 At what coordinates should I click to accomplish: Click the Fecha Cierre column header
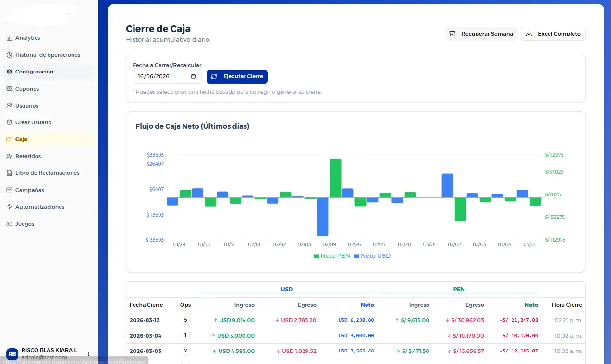pyautogui.click(x=146, y=305)
